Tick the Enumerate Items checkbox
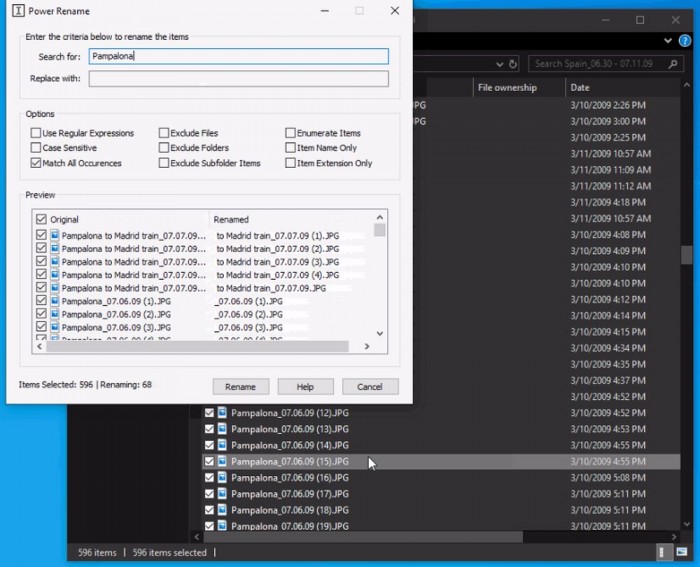This screenshot has width=700, height=567. coord(290,133)
